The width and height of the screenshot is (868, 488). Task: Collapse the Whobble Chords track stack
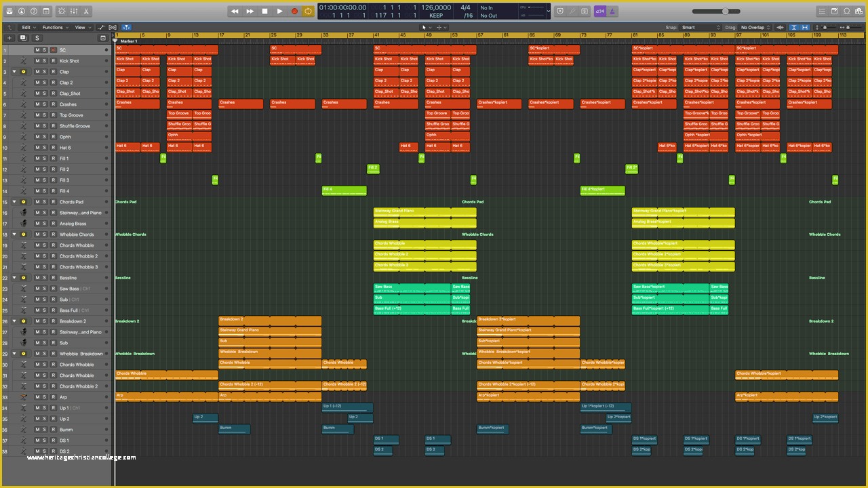tap(14, 235)
